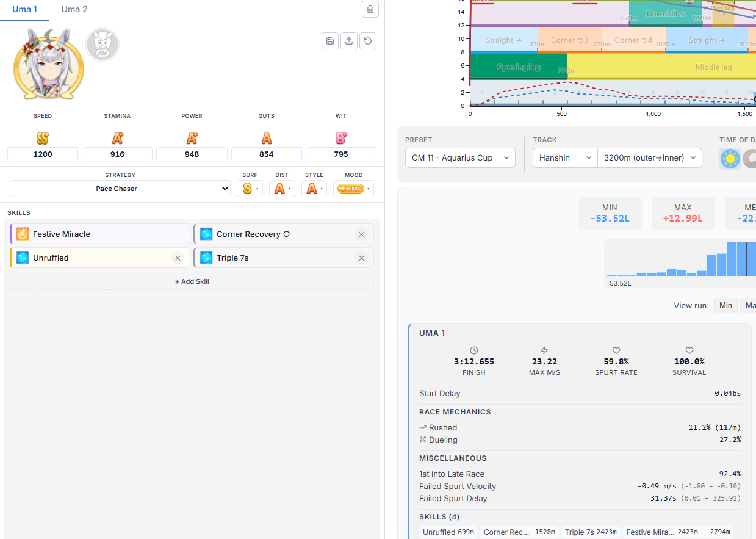The width and height of the screenshot is (756, 539).
Task: Click the Triple 7s skill icon
Action: click(x=206, y=258)
